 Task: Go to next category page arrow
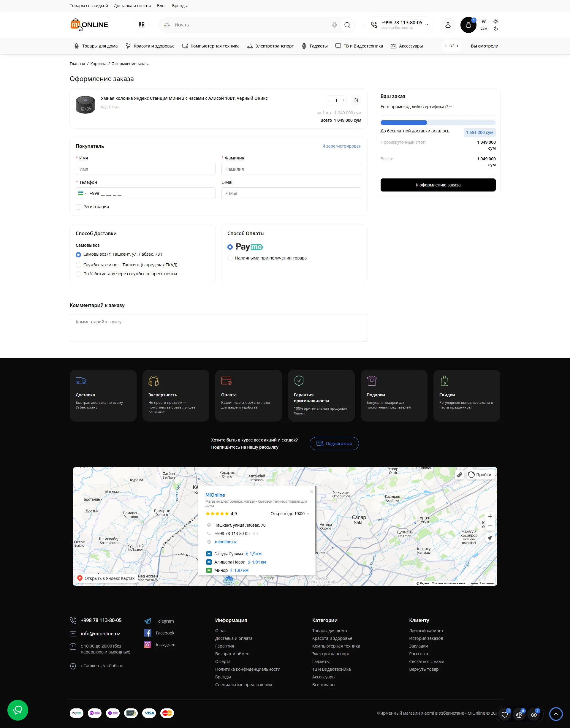click(x=457, y=46)
